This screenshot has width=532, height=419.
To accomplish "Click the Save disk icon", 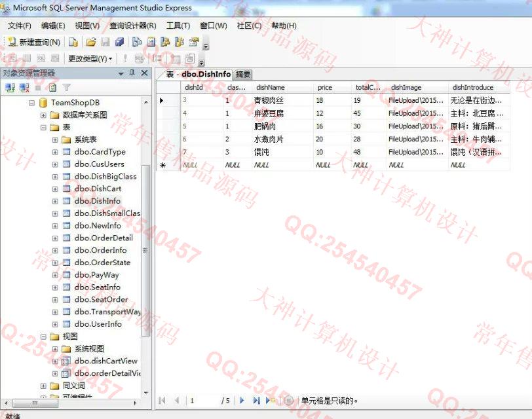I will [x=105, y=42].
